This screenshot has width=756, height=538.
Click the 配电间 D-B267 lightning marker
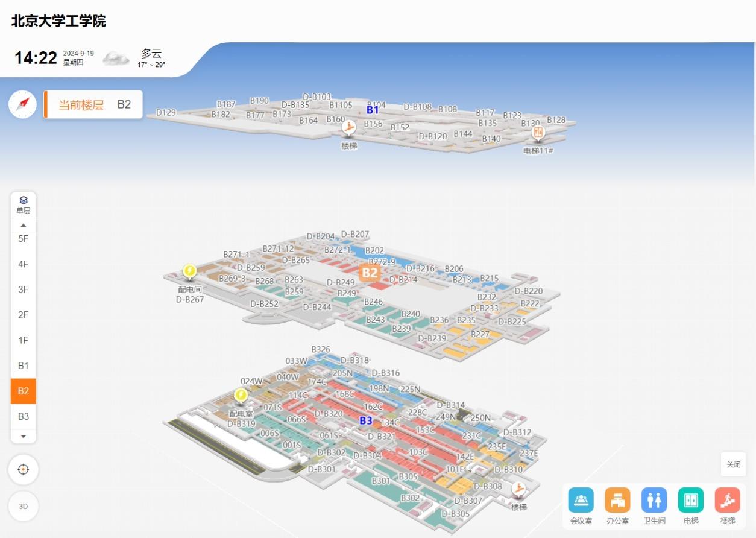pos(189,273)
